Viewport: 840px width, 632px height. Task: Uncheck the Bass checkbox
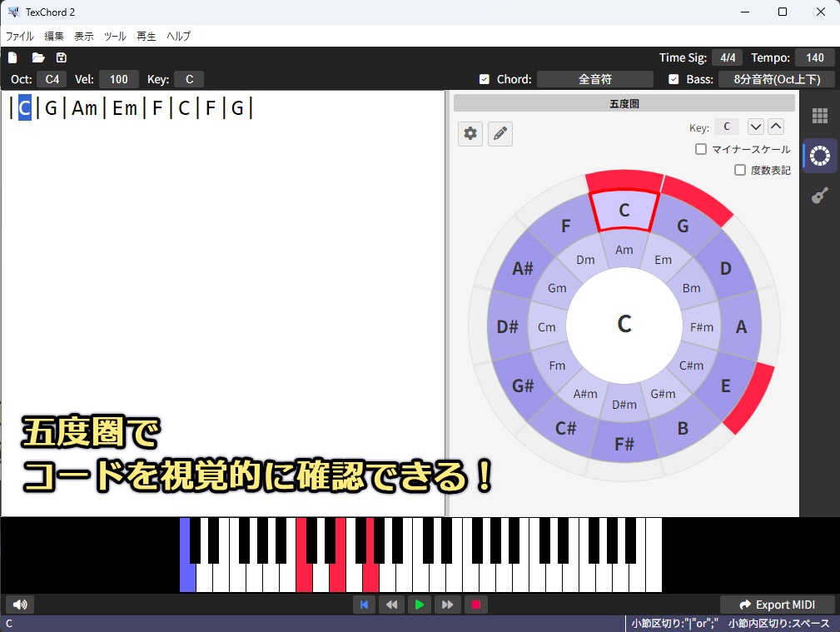(674, 79)
